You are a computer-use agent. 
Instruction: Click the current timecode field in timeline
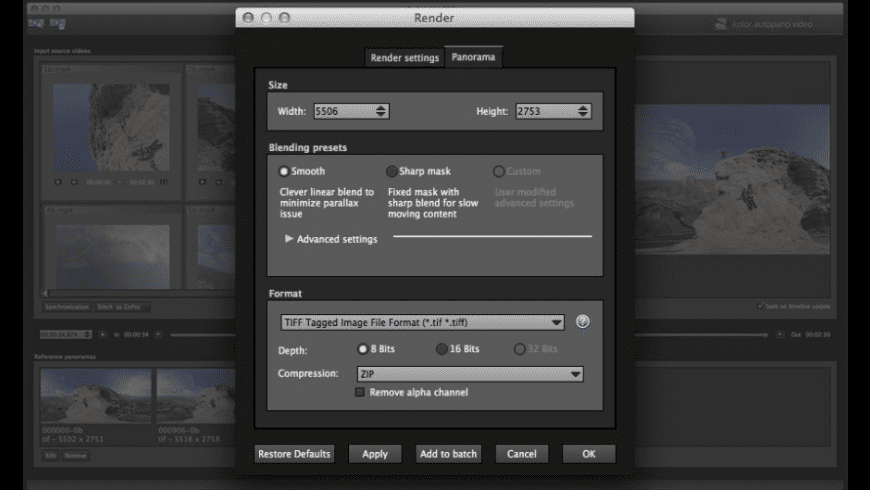[65, 335]
